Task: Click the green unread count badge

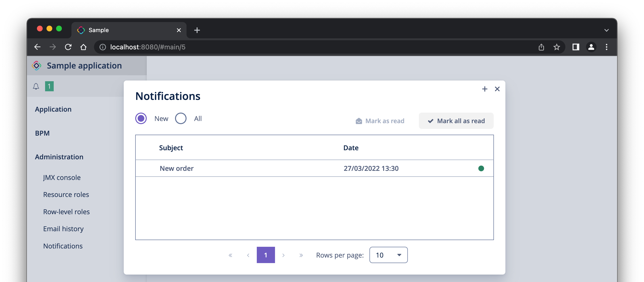Action: [x=49, y=86]
